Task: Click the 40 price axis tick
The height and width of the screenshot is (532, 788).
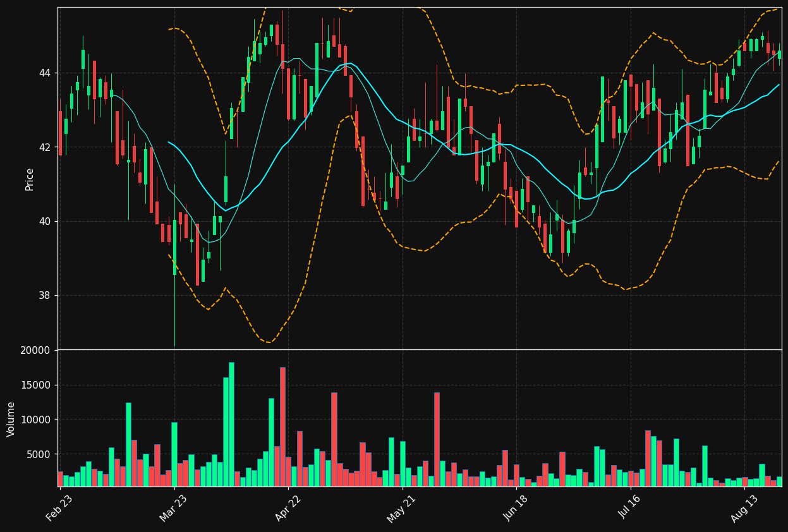Action: click(45, 221)
